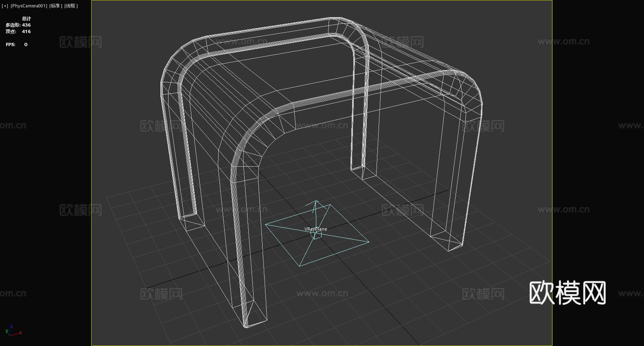Open the [+] viewport general menu
Viewport: 644px width, 346px height.
[5, 6]
